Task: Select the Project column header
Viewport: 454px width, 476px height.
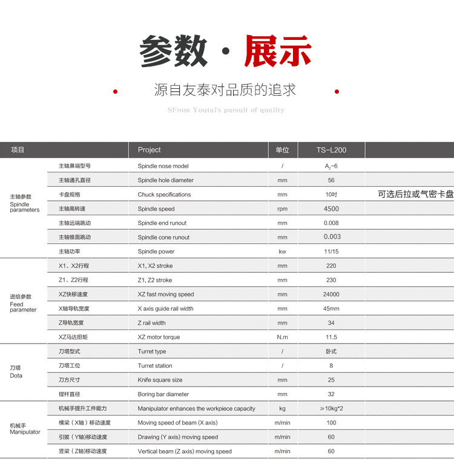Action: (149, 150)
